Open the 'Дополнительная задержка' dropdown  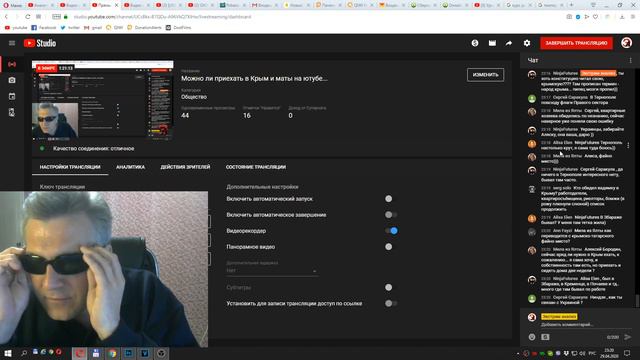point(272,270)
